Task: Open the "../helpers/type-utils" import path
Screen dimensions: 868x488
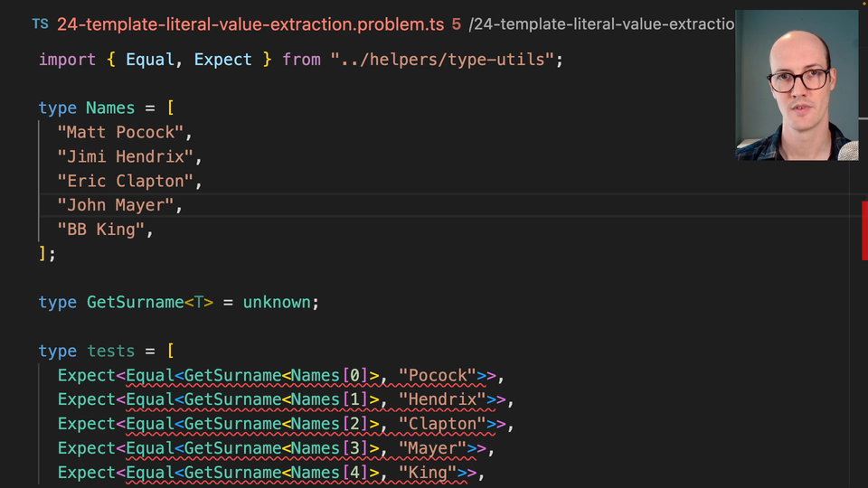Action: [443, 60]
